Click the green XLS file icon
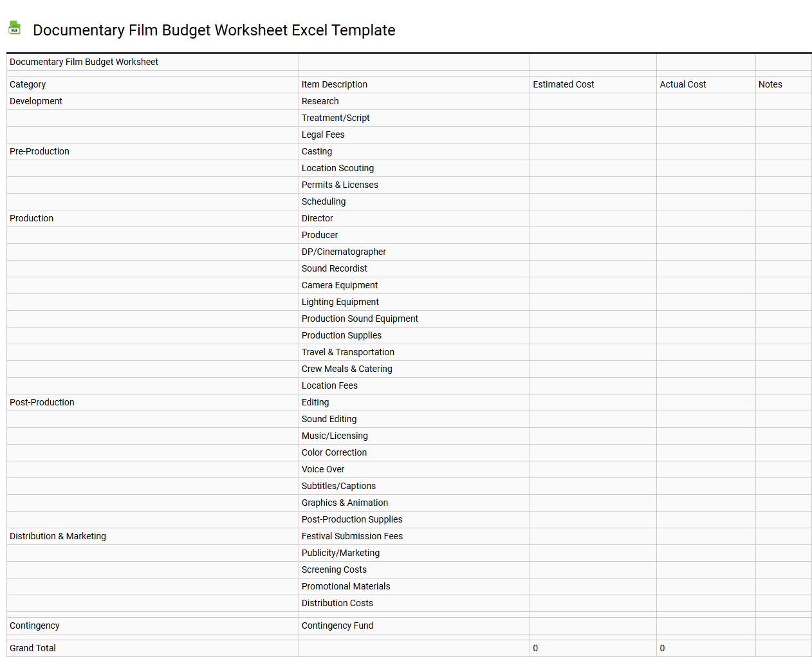This screenshot has height=657, width=812. (x=14, y=28)
